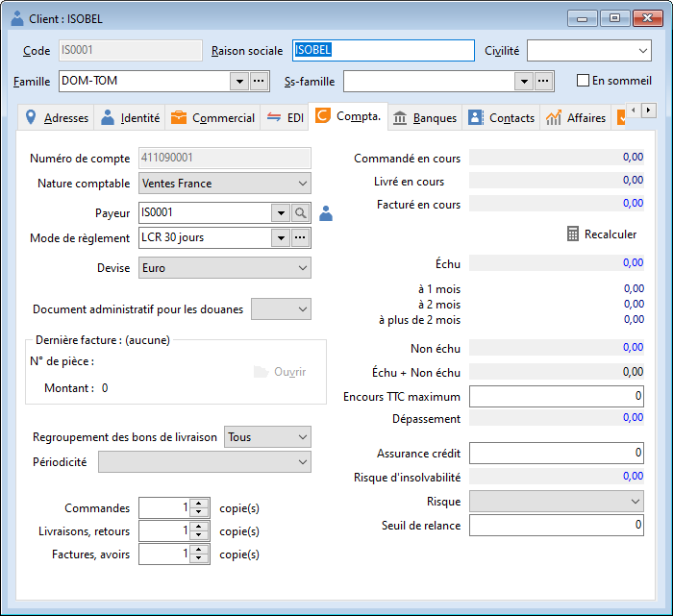Expand the Civilité dropdown
The height and width of the screenshot is (616, 673).
642,51
